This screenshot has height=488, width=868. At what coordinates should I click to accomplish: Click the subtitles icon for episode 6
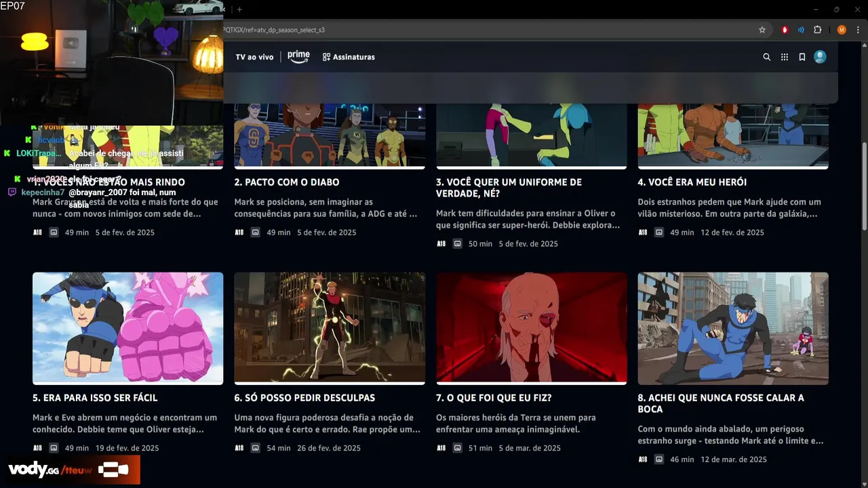(x=256, y=448)
